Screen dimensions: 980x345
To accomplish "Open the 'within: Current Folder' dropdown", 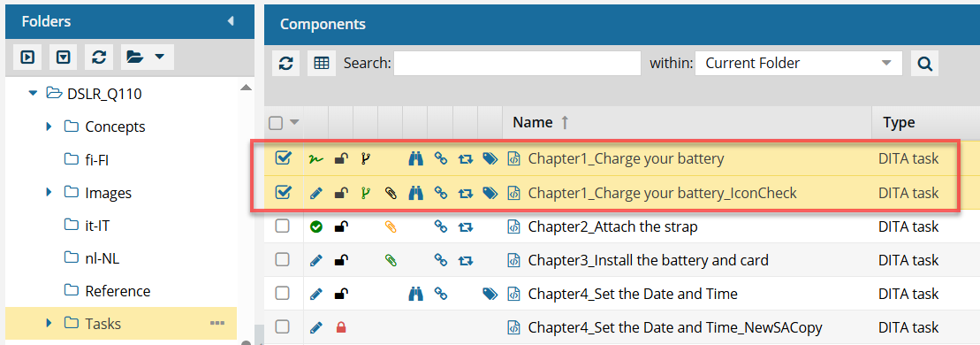I will [x=798, y=63].
